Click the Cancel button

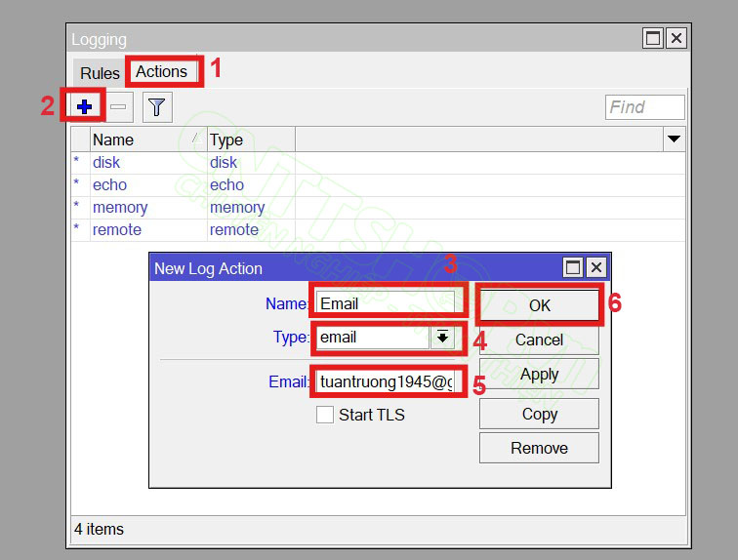[539, 340]
